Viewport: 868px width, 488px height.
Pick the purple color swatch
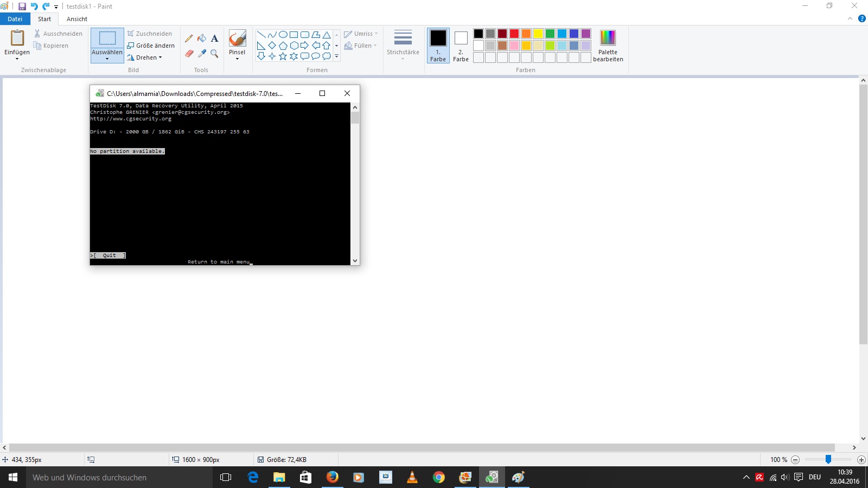(x=586, y=34)
